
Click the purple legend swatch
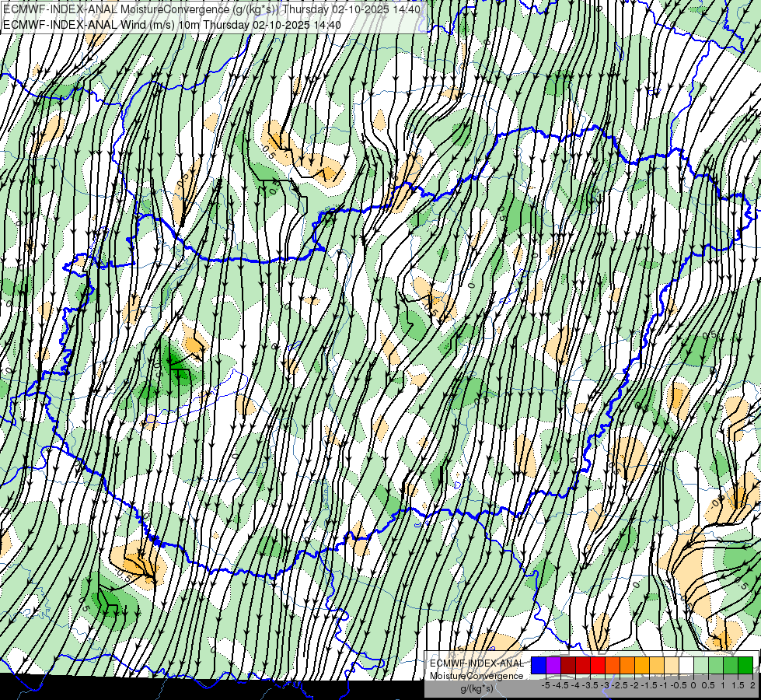[553, 665]
